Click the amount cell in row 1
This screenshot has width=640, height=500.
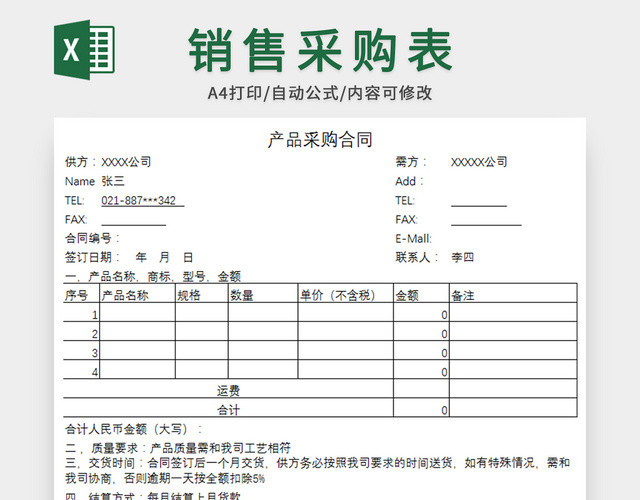[422, 312]
